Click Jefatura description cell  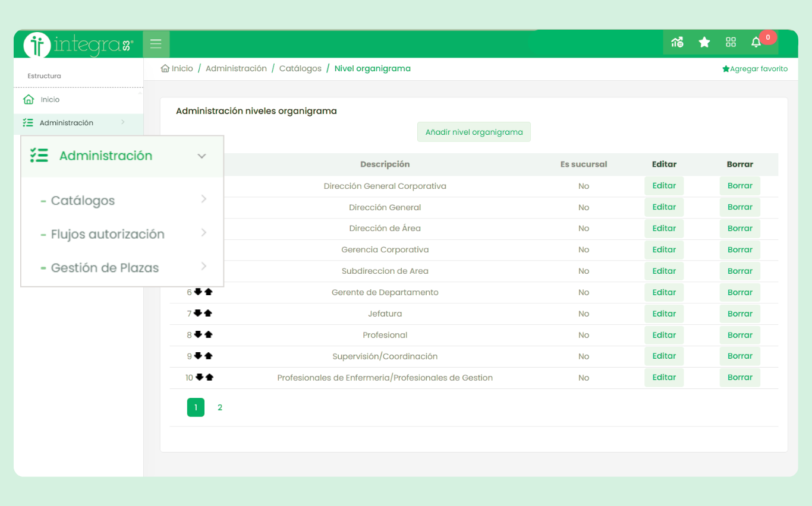click(385, 314)
